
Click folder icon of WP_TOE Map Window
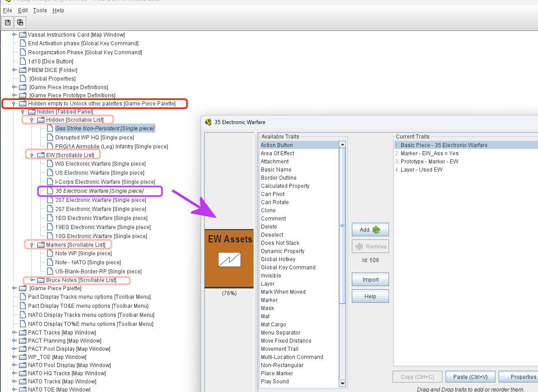23,357
